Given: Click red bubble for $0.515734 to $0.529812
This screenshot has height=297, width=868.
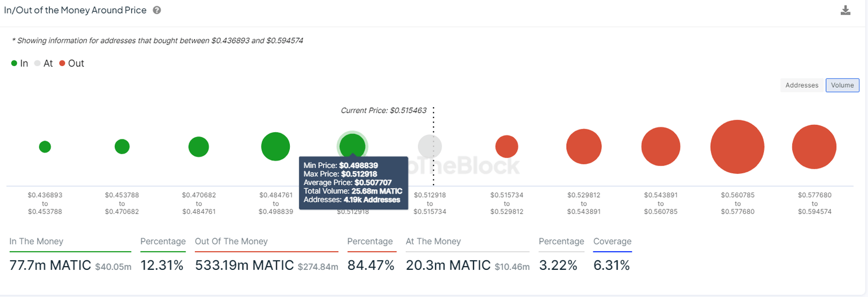Looking at the screenshot, I should click(x=507, y=147).
